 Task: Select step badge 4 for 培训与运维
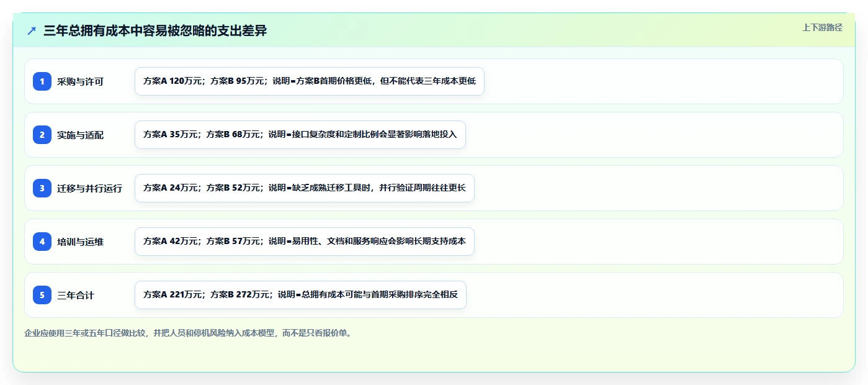tap(42, 242)
